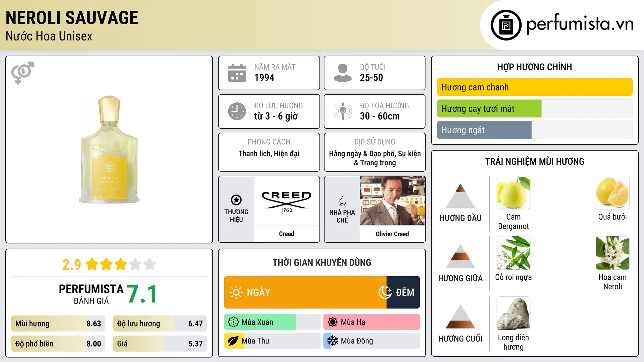644x362 pixels.
Task: Select the THỜI GIAN KHUYÊN DÙNG heading
Action: pyautogui.click(x=322, y=262)
